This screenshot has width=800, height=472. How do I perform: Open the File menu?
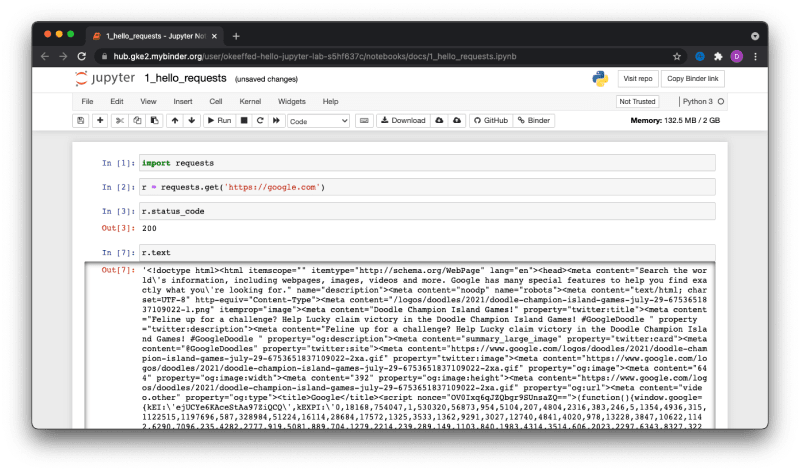[x=87, y=102]
